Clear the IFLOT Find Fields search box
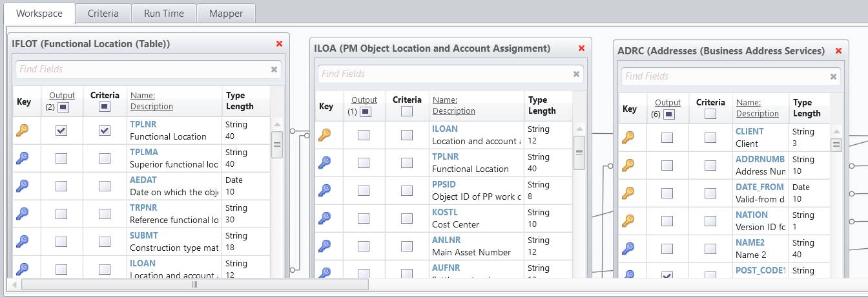The image size is (868, 298). [x=274, y=69]
